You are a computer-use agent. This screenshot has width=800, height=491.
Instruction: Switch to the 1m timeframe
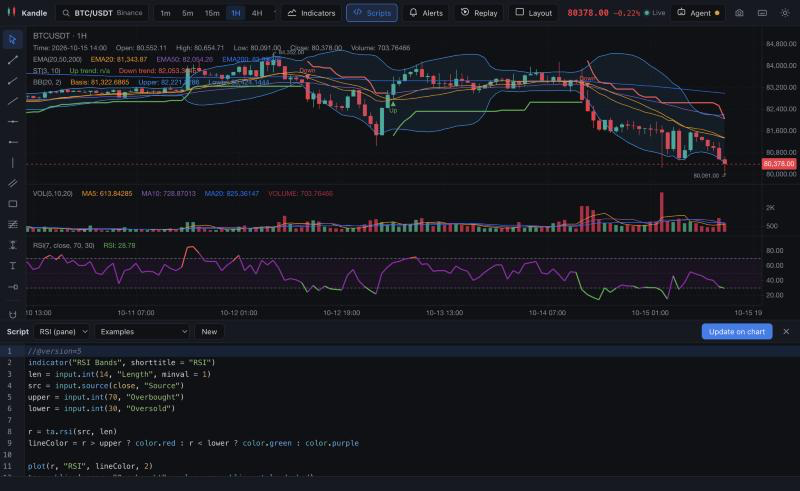coord(165,13)
